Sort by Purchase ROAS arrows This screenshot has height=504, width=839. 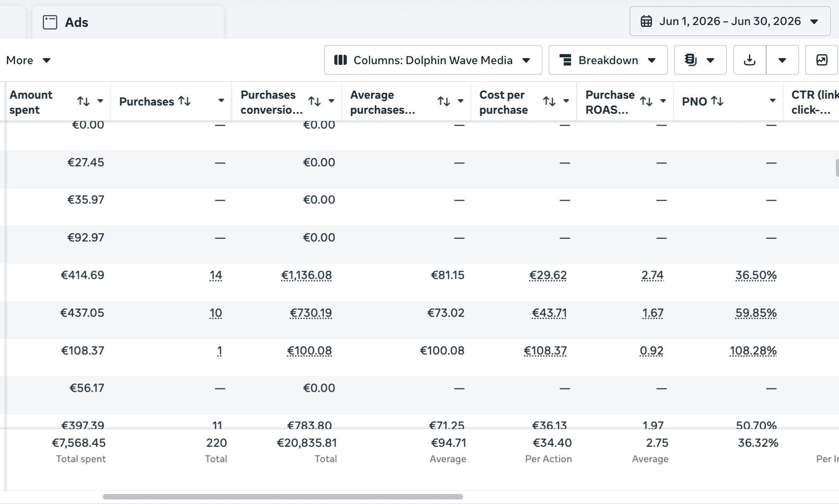[x=646, y=101]
